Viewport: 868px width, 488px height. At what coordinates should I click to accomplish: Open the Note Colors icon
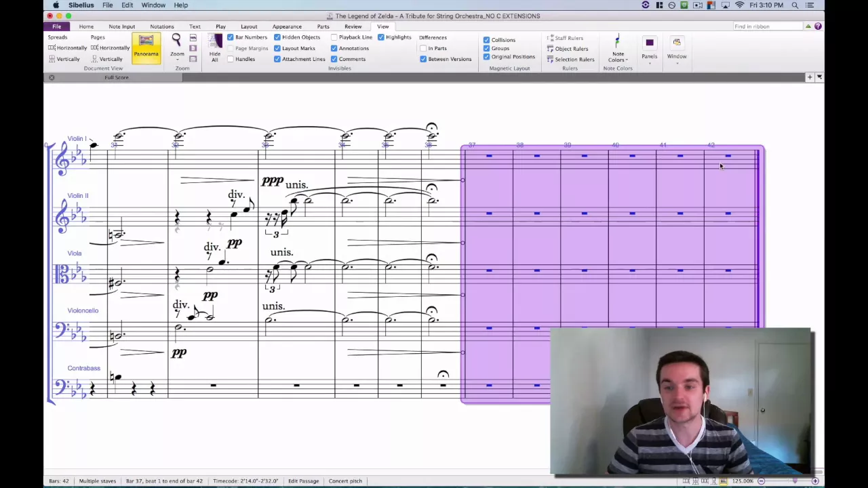pos(617,42)
